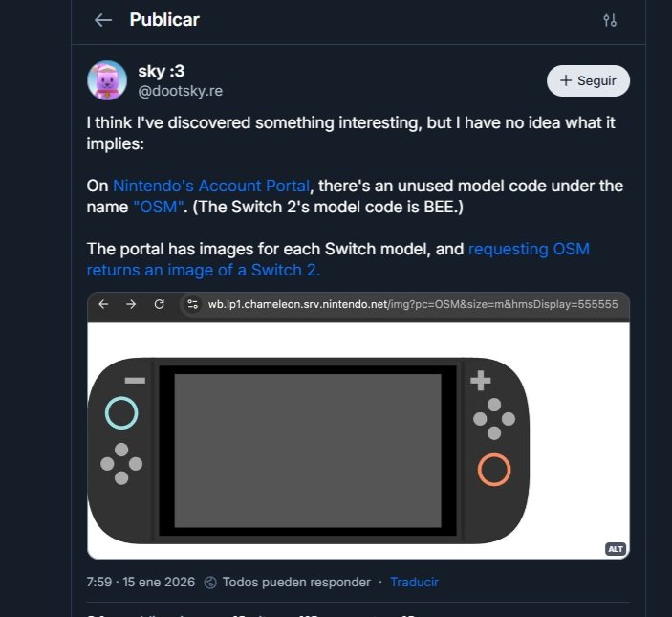
Task: Click the back arrow next to Publicar
Action: (x=103, y=20)
